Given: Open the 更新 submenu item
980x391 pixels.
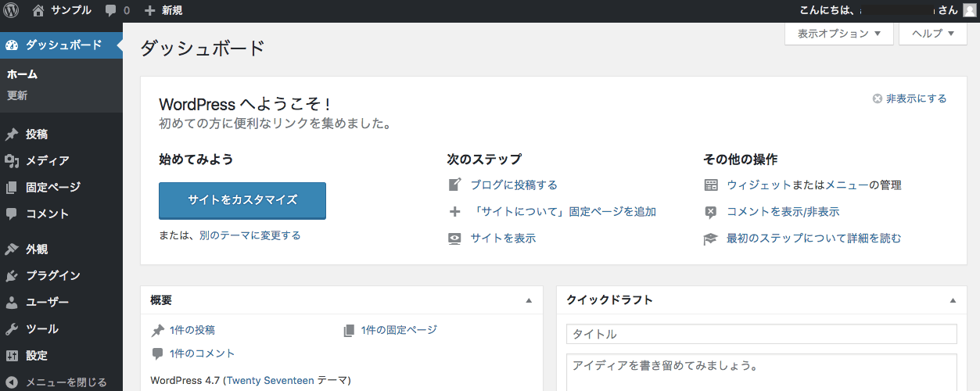Looking at the screenshot, I should [x=17, y=95].
